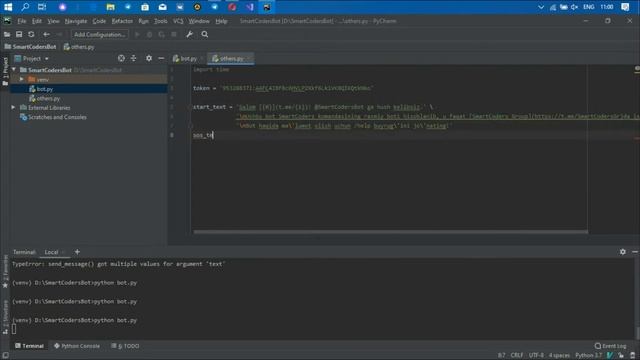Click the UTF-8 encoding in status bar

tap(536, 356)
